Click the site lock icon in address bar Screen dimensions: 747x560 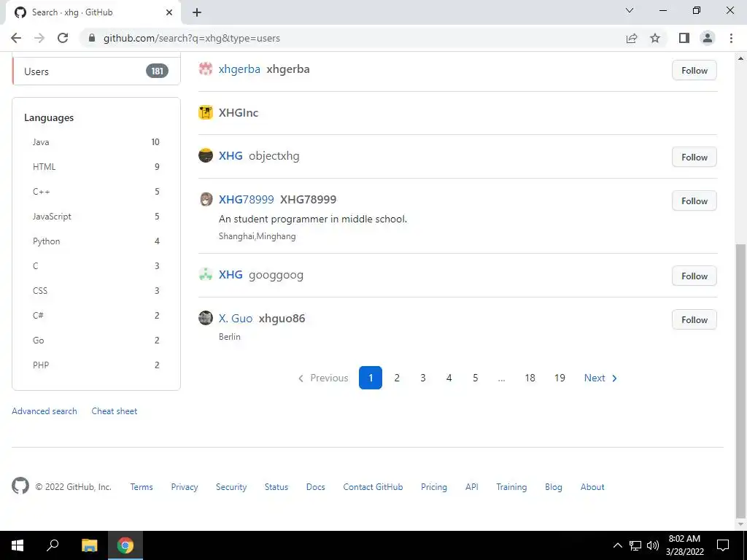coord(92,38)
